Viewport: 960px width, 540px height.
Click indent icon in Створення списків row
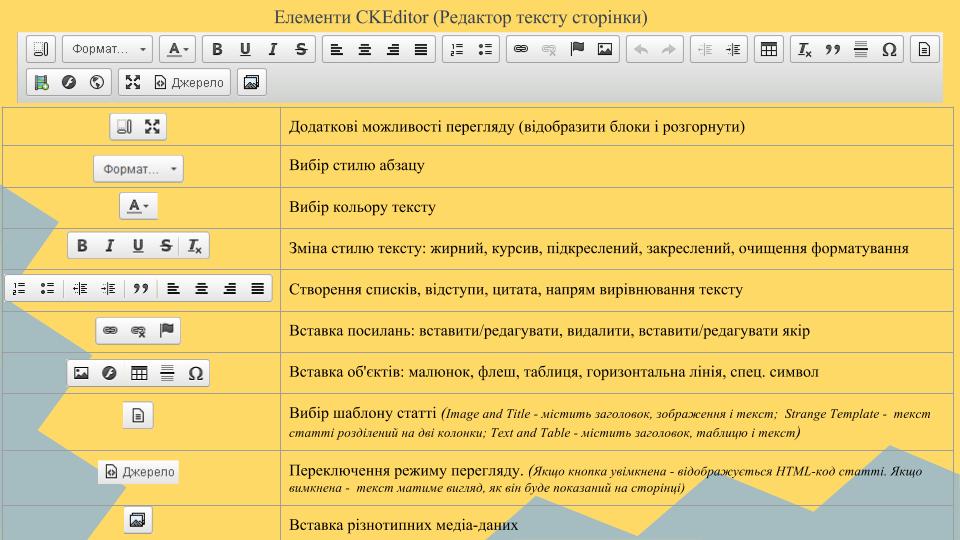[x=108, y=288]
